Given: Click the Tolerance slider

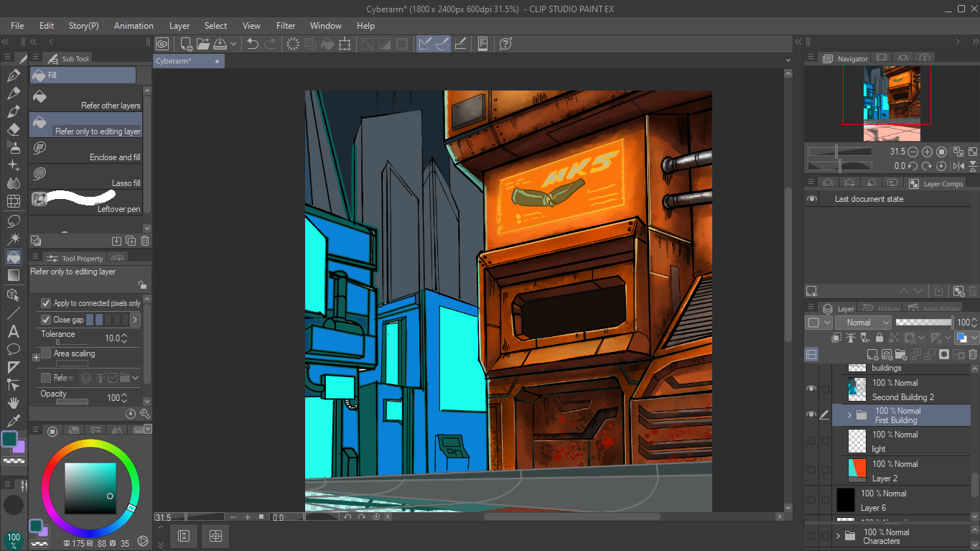Looking at the screenshot, I should tap(72, 343).
